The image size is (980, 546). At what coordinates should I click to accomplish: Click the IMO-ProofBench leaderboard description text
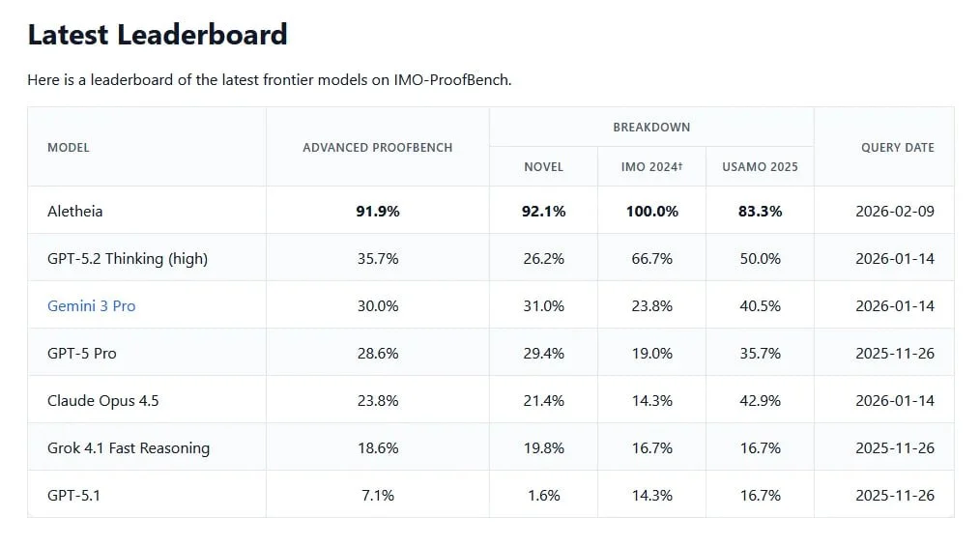(x=269, y=80)
